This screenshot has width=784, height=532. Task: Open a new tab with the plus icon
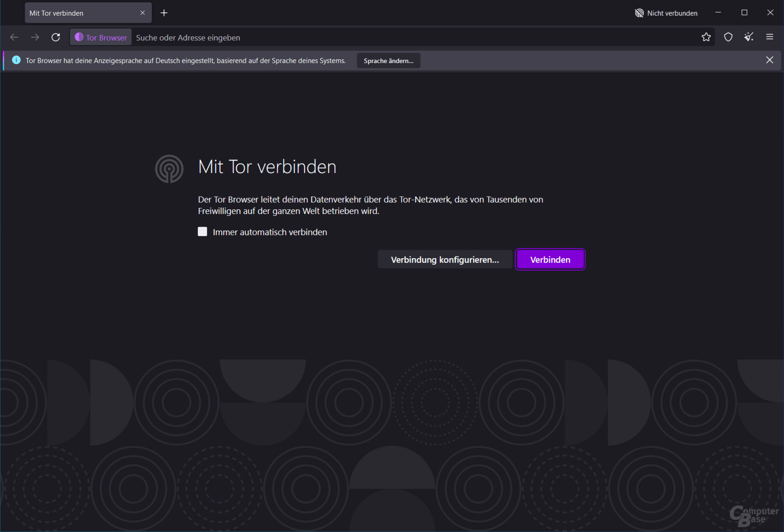(164, 13)
